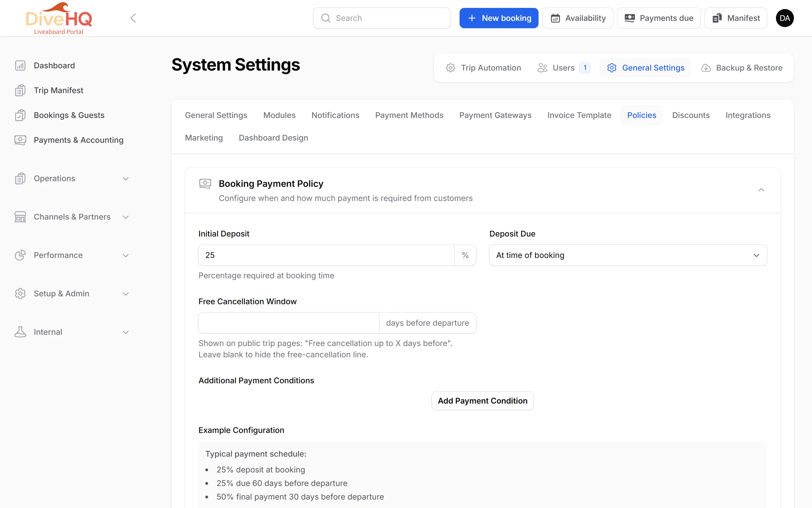The width and height of the screenshot is (812, 508).
Task: Collapse the sidebar with the back arrow
Action: coord(133,18)
